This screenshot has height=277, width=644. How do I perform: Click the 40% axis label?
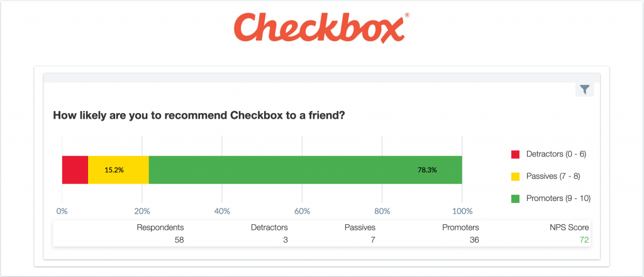[222, 212]
